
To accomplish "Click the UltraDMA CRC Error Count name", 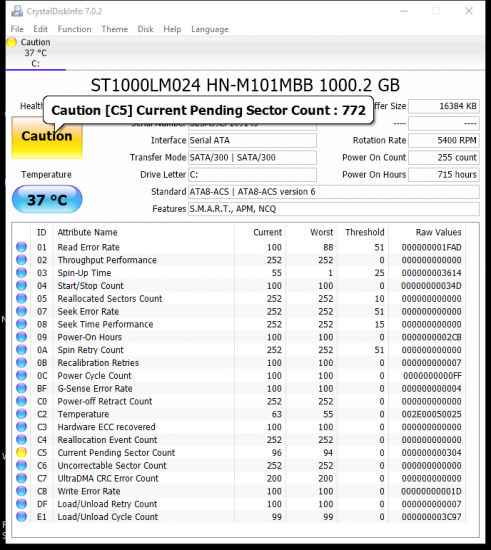I will tap(108, 478).
